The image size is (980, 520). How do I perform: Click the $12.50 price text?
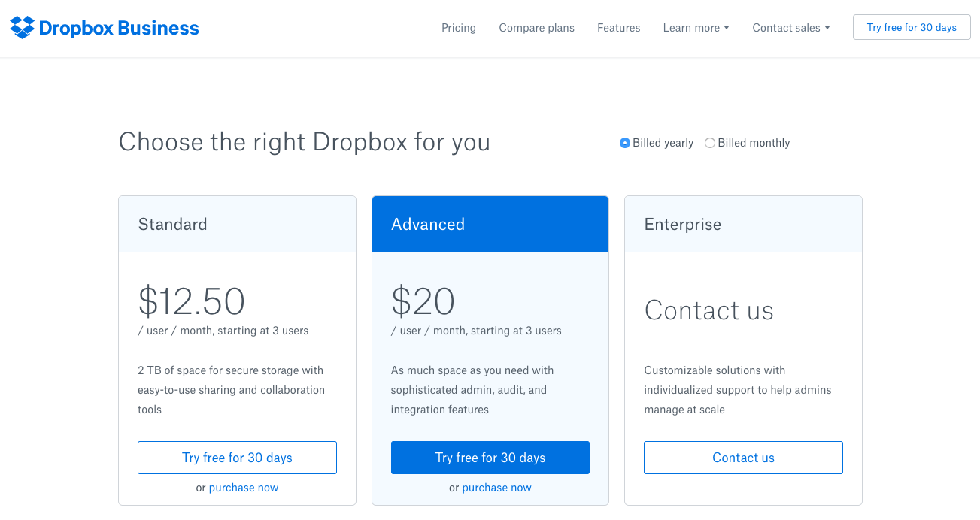coord(192,301)
